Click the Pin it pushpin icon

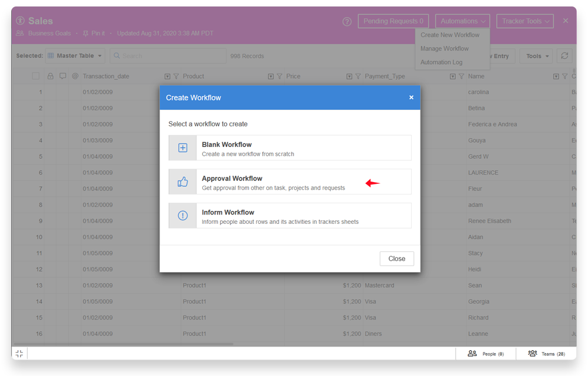click(85, 33)
